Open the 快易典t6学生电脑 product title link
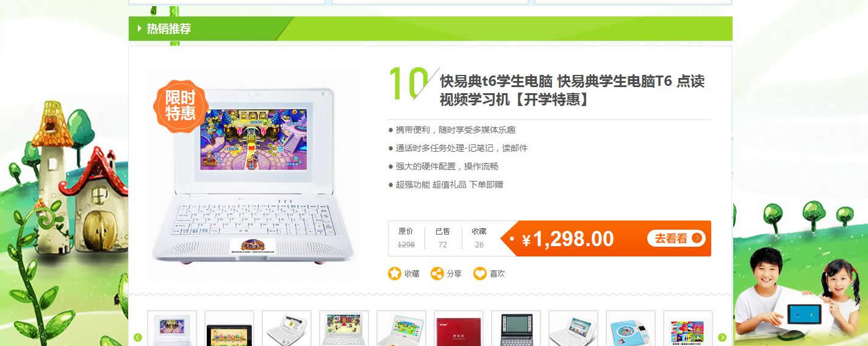This screenshot has width=868, height=346. 572,90
